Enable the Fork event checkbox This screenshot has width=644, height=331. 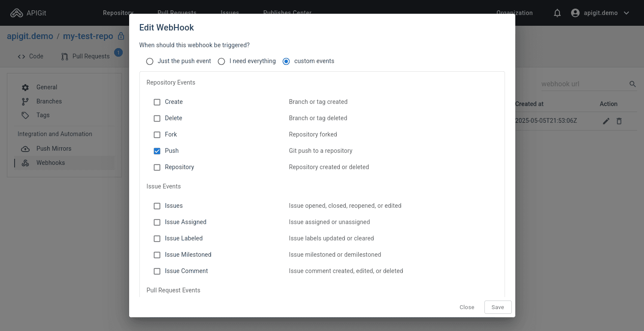point(157,135)
